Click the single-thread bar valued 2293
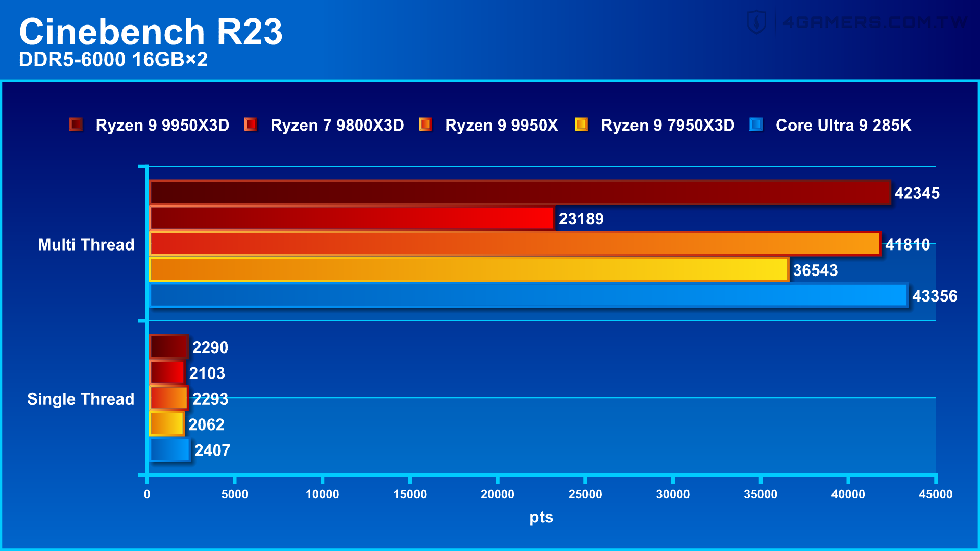Viewport: 980px width, 551px height. tap(169, 398)
